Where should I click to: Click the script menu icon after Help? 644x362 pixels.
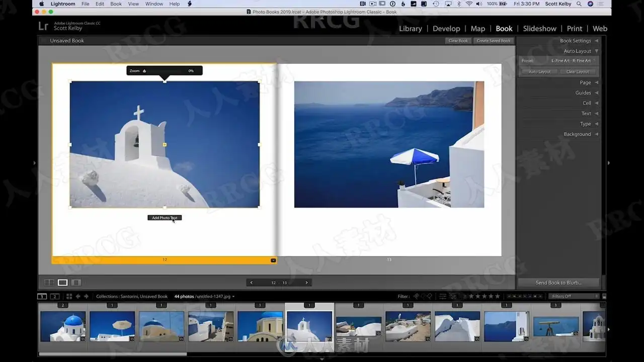(190, 4)
